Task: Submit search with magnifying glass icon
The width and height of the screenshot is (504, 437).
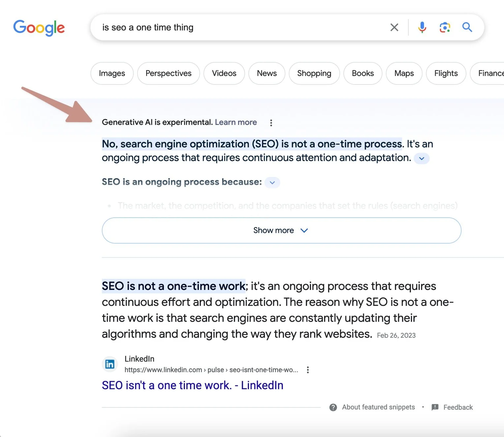Action: [467, 27]
